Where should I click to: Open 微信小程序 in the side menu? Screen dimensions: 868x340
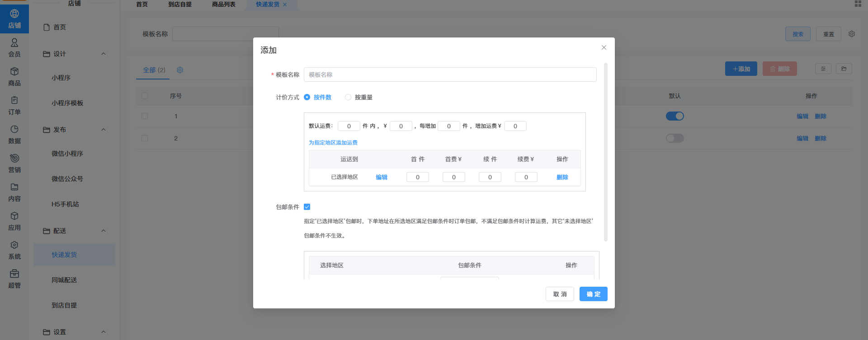67,154
